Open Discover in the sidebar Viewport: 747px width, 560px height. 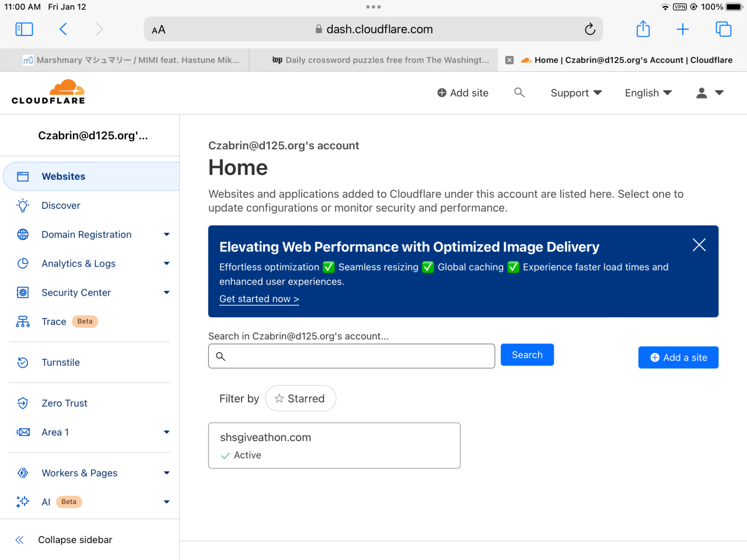(x=61, y=205)
